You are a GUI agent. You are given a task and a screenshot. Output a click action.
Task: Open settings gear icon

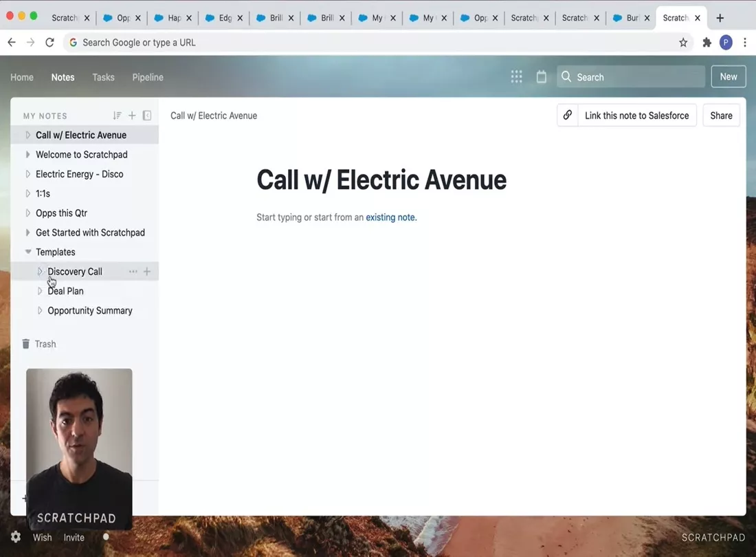click(x=15, y=537)
